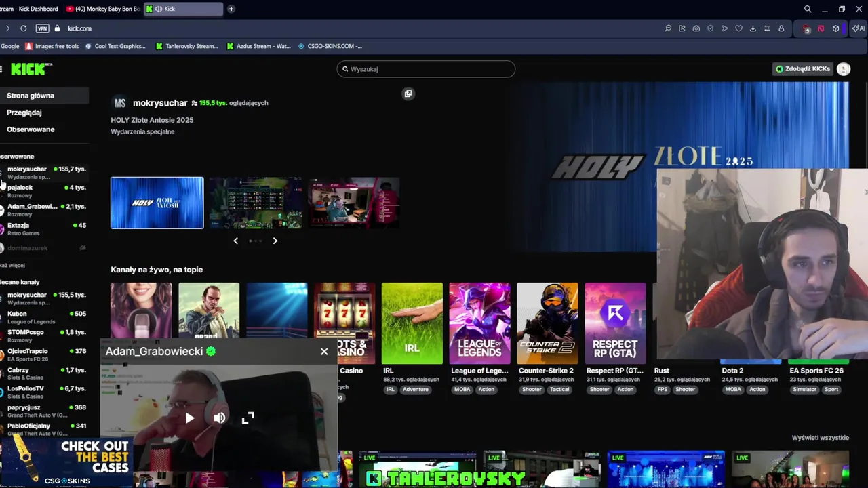Open the Azdus Stream bookmark
This screenshot has width=868, height=488.
pyautogui.click(x=258, y=46)
